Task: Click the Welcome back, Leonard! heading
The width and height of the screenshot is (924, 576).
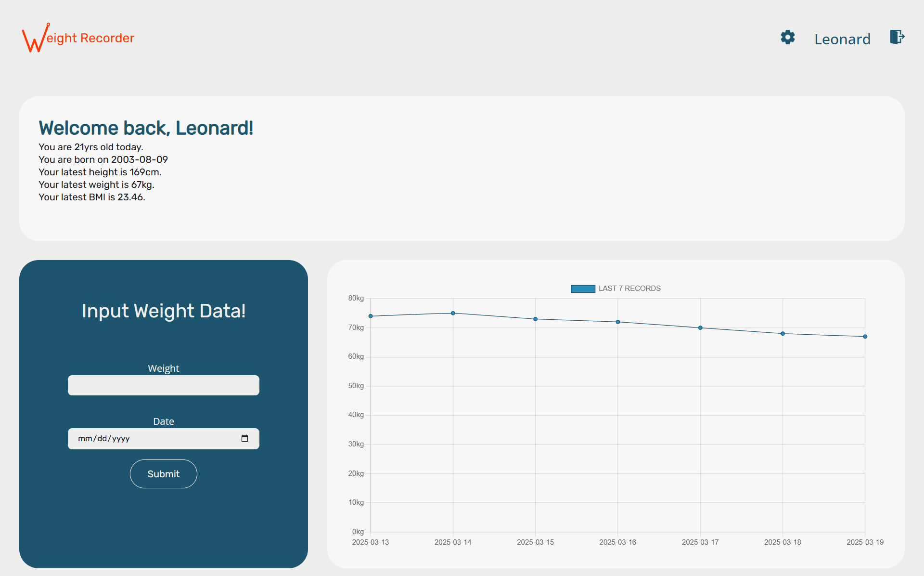Action: (145, 128)
